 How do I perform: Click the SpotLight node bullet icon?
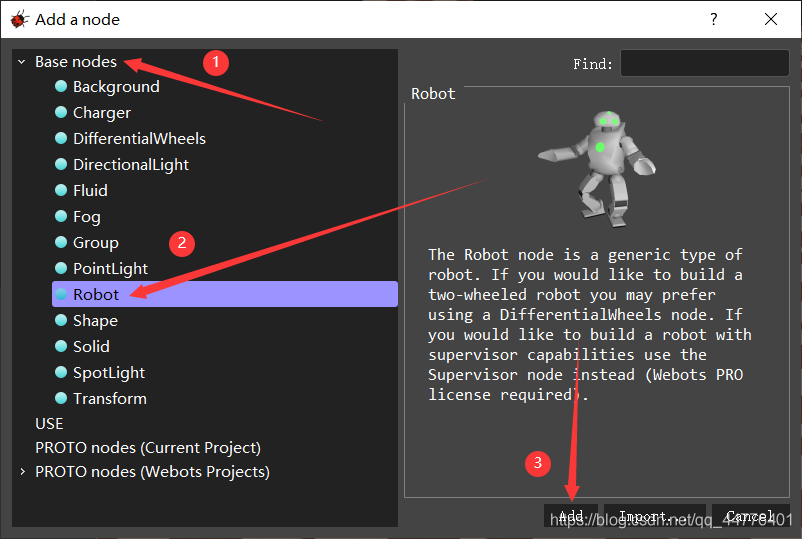61,372
